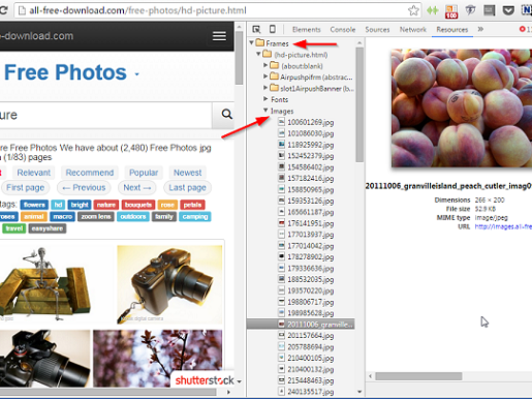Click the resource tree vertical scrollbar thumb
This screenshot has height=399, width=532.
pos(359,104)
